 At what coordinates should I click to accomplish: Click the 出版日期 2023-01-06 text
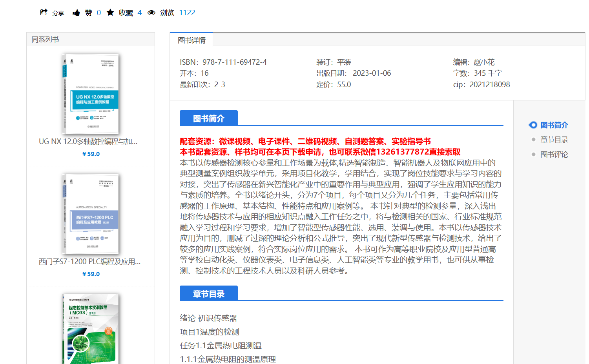[354, 73]
